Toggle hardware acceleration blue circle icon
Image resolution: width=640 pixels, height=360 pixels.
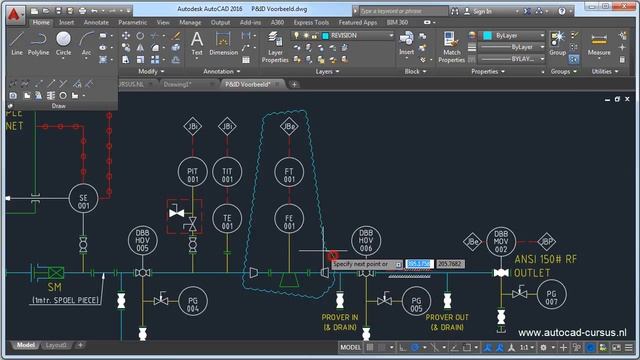coord(590,347)
